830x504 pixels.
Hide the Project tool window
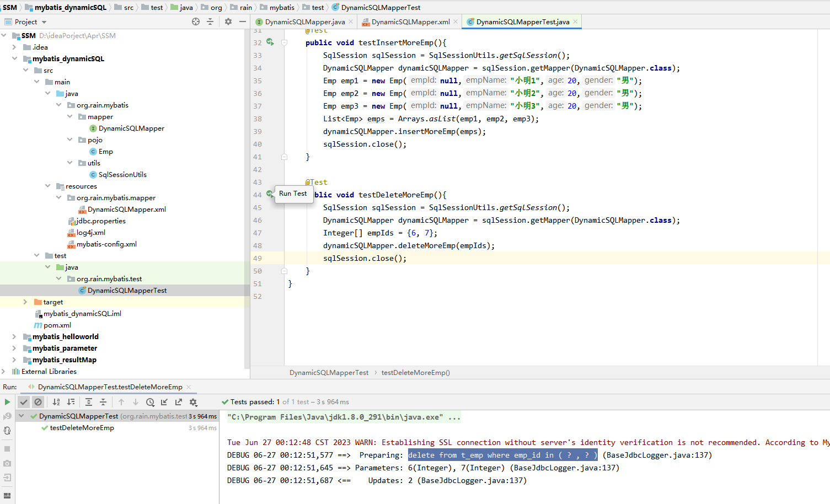[243, 22]
